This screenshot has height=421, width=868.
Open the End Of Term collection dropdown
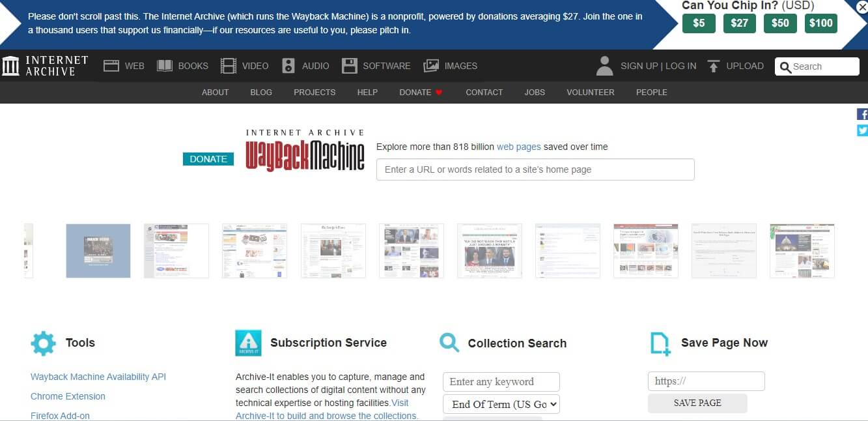click(x=501, y=404)
